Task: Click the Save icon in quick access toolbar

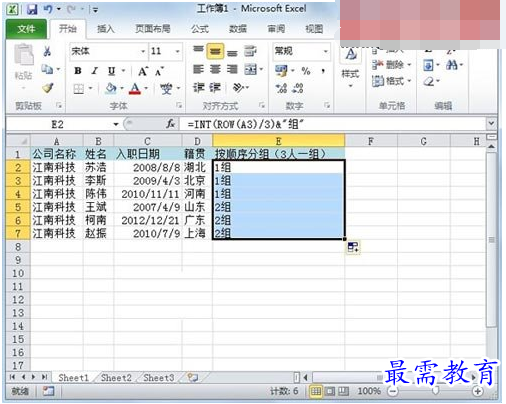Action: (32, 9)
